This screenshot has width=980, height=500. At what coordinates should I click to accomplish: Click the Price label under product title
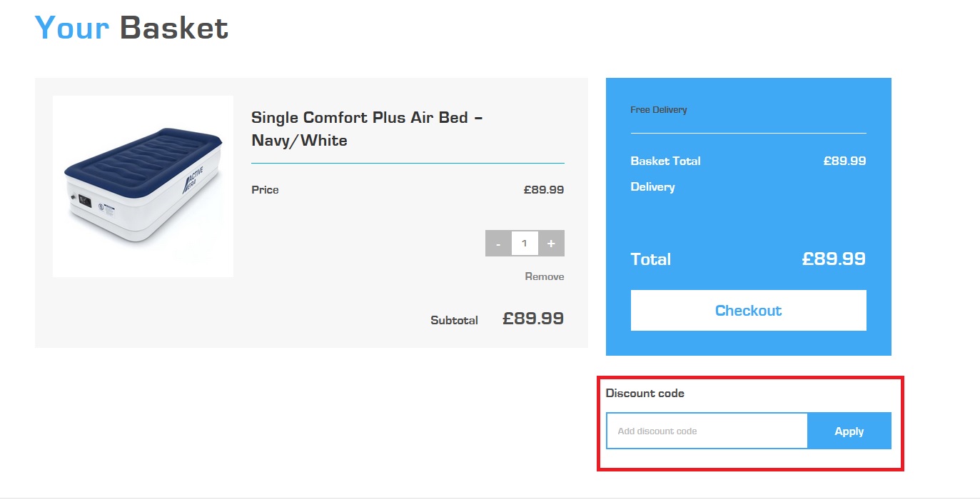pyautogui.click(x=265, y=190)
